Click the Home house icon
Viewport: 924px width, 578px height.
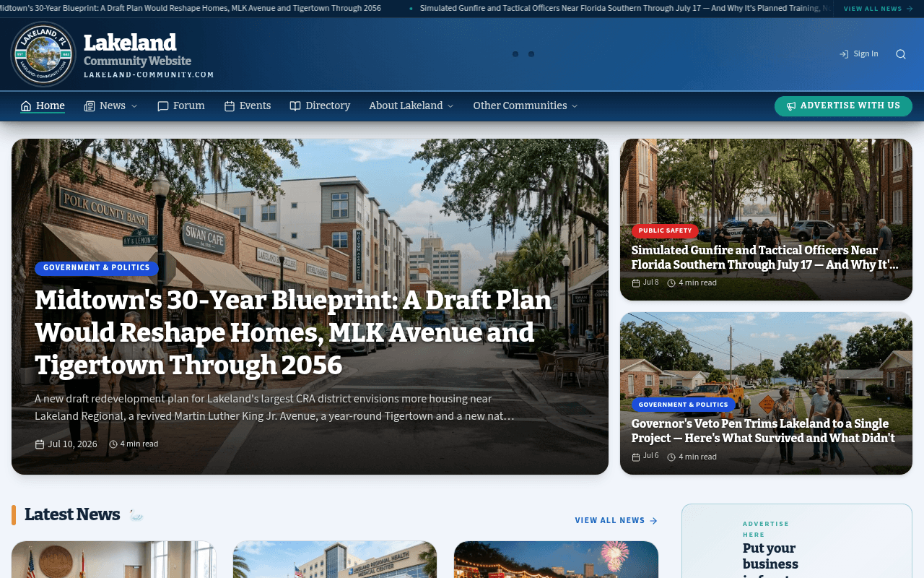click(x=26, y=106)
